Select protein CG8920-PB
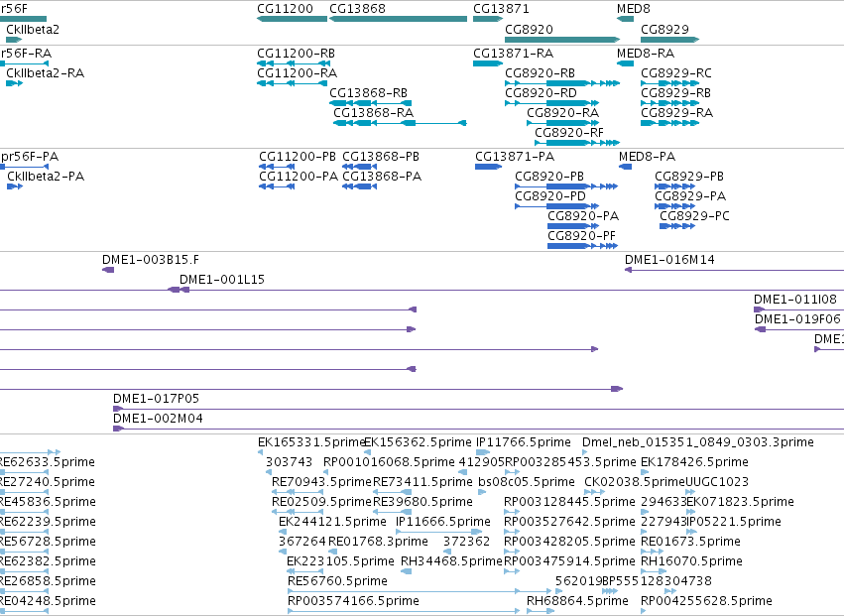This screenshot has height=616, width=844. (x=566, y=186)
